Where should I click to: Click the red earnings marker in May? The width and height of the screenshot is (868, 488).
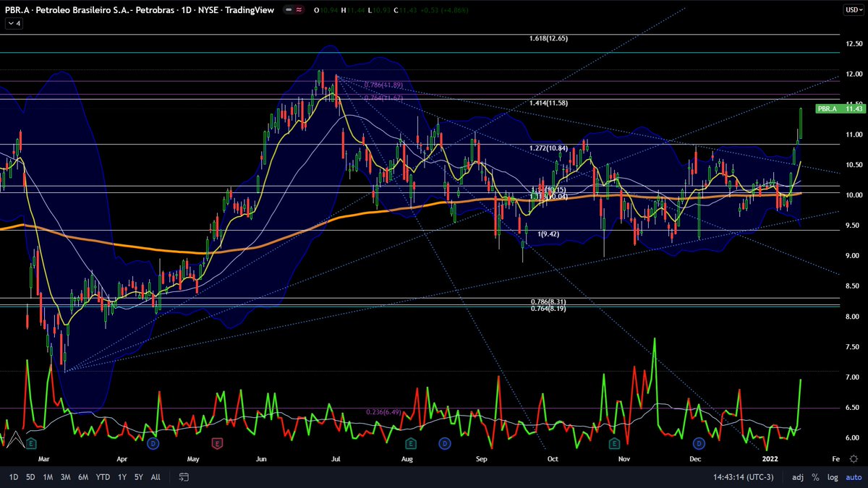point(216,442)
